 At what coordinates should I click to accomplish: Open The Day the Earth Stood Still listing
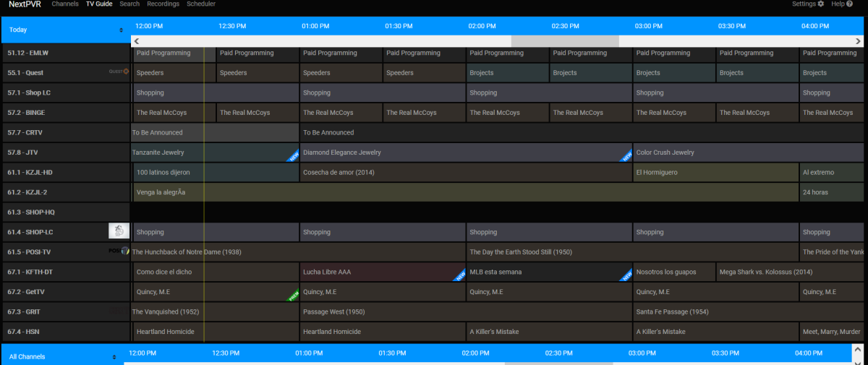pos(632,252)
